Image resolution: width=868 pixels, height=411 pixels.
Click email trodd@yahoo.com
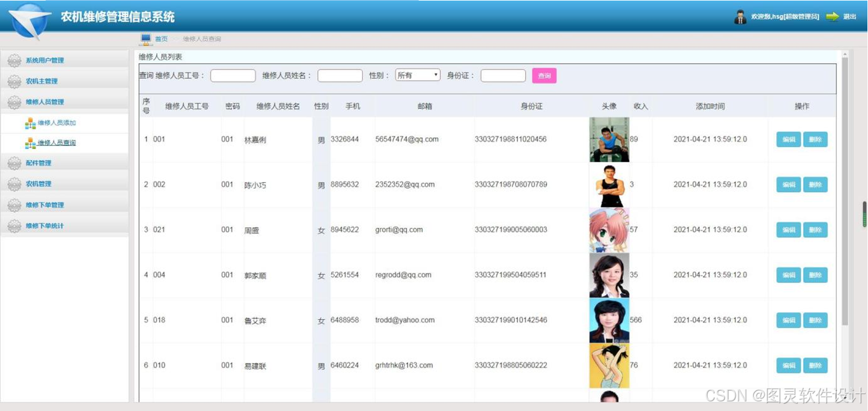[405, 320]
